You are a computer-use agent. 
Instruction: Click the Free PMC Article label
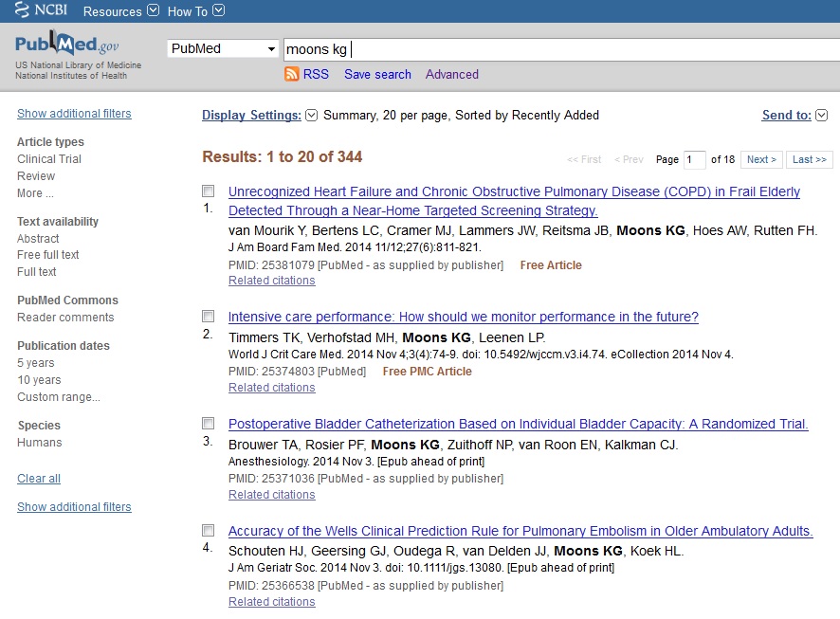[x=427, y=372]
